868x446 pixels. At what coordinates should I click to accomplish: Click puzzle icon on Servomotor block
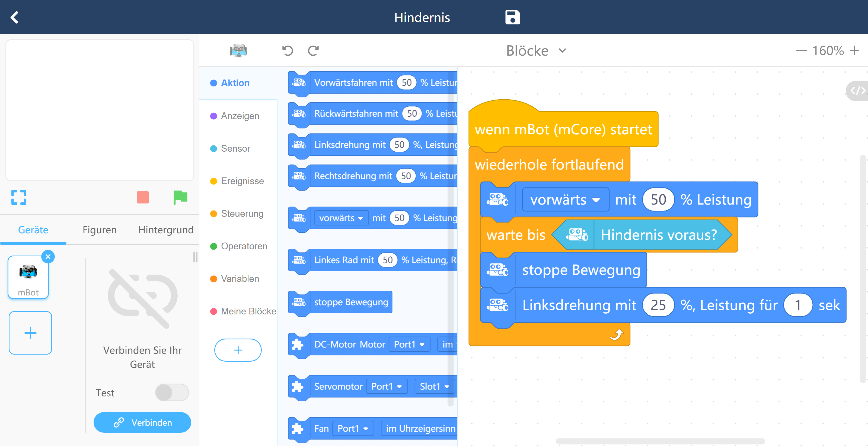(x=298, y=387)
